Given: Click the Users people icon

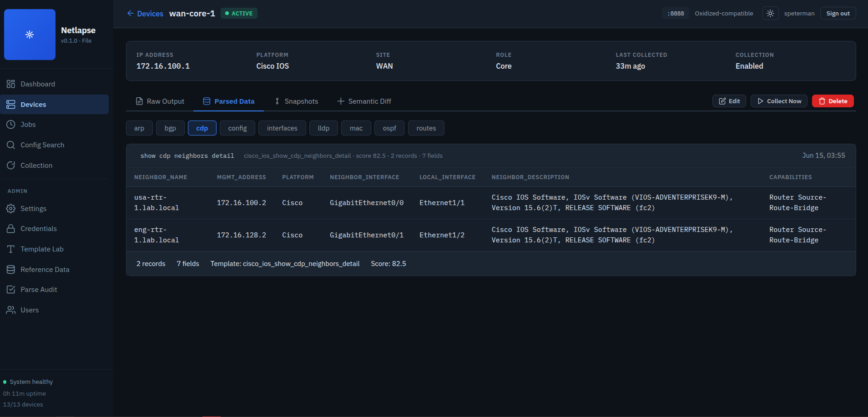Looking at the screenshot, I should pyautogui.click(x=11, y=310).
